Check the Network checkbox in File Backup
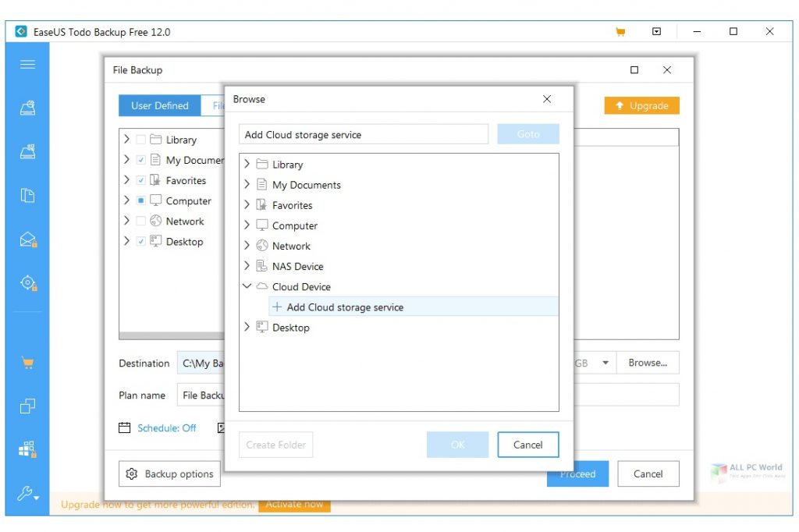799x532 pixels. [141, 222]
